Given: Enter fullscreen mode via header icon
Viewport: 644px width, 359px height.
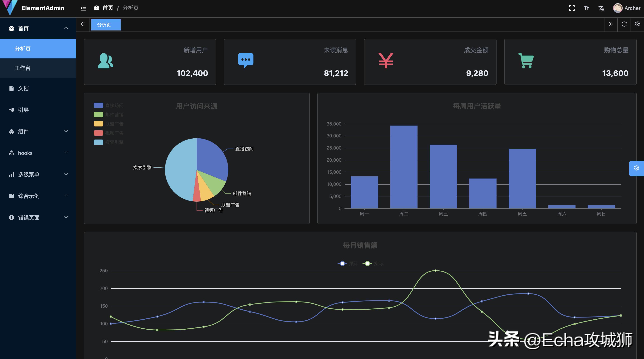Looking at the screenshot, I should (x=572, y=8).
